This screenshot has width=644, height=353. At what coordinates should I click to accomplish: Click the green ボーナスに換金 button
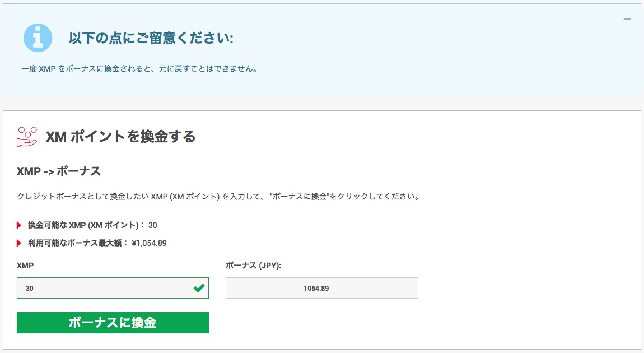113,323
